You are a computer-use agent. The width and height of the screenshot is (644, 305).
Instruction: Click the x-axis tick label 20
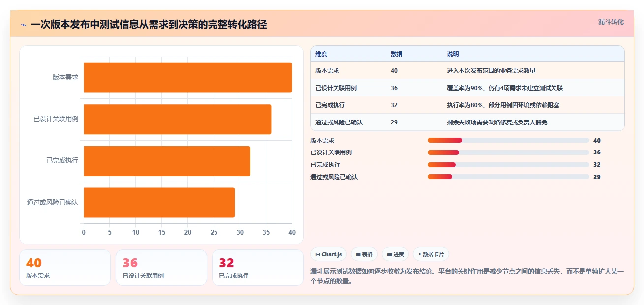pos(188,232)
